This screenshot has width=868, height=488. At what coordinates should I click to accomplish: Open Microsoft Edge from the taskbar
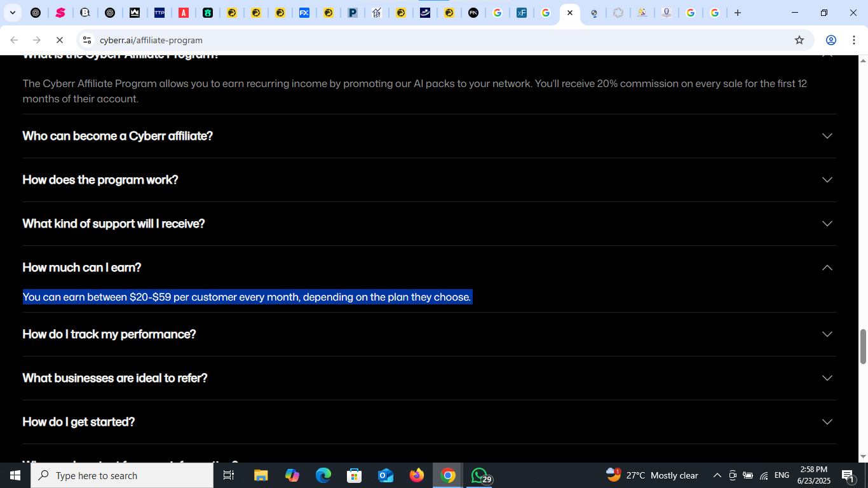click(323, 475)
